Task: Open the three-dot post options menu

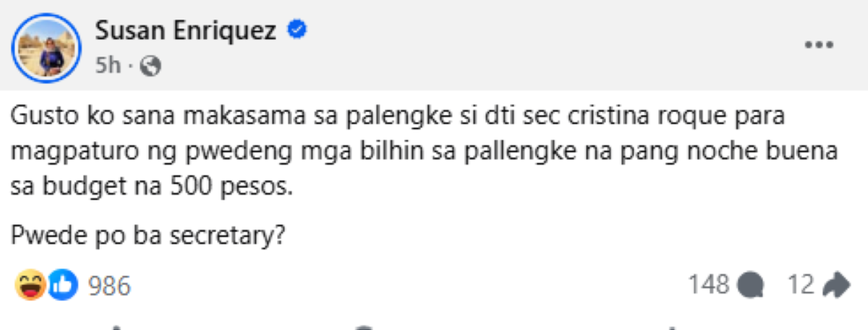Action: 819,45
